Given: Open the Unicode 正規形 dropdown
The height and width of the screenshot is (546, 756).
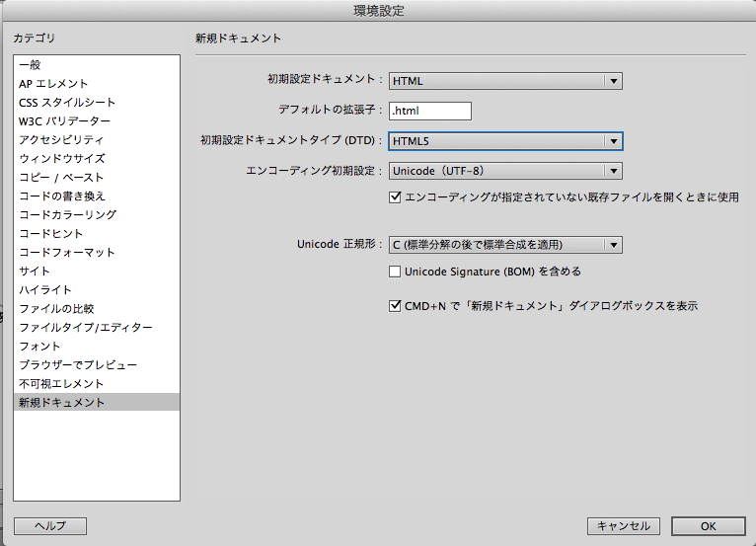Looking at the screenshot, I should point(505,245).
